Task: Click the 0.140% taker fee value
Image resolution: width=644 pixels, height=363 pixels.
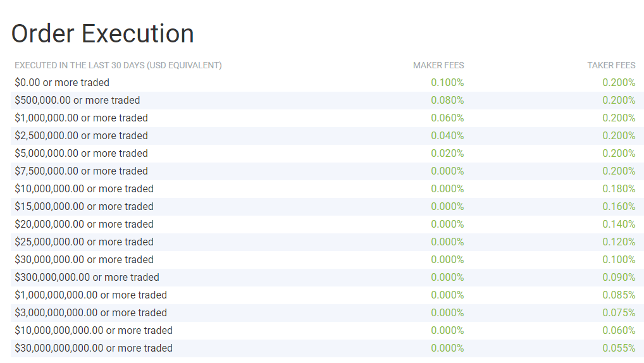Action: 619,224
